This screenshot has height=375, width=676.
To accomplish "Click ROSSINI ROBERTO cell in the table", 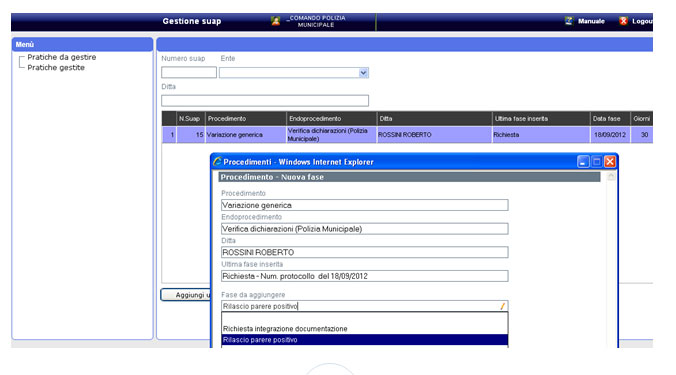I will coord(434,134).
